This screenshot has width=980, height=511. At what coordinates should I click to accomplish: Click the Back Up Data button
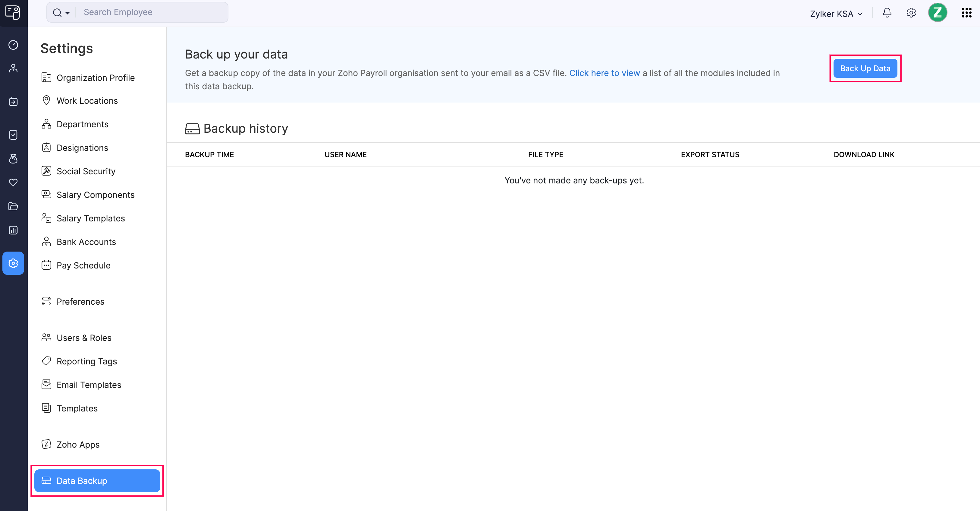[865, 68]
